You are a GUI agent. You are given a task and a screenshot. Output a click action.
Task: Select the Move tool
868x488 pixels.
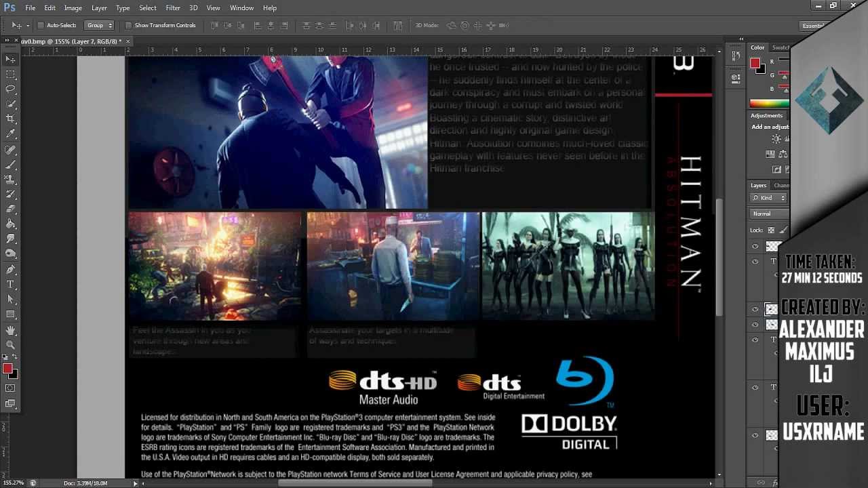coord(11,60)
